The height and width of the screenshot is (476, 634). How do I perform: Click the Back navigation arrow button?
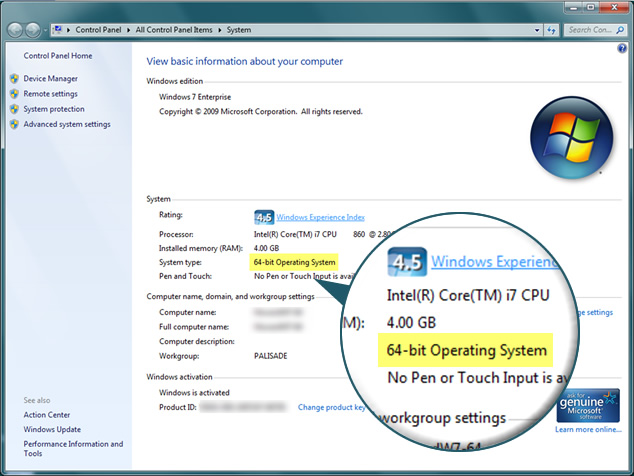(15, 30)
